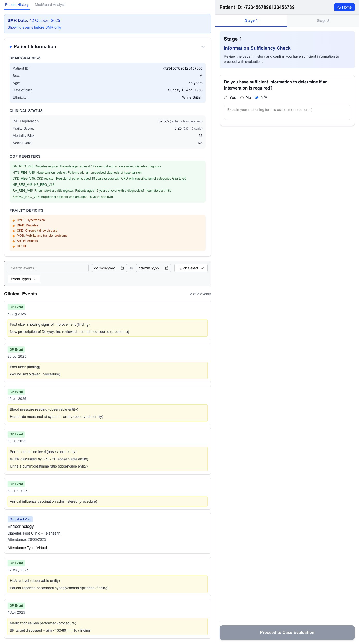Image resolution: width=359 pixels, height=644 pixels.
Task: Select the Yes radio button
Action: coord(226,98)
